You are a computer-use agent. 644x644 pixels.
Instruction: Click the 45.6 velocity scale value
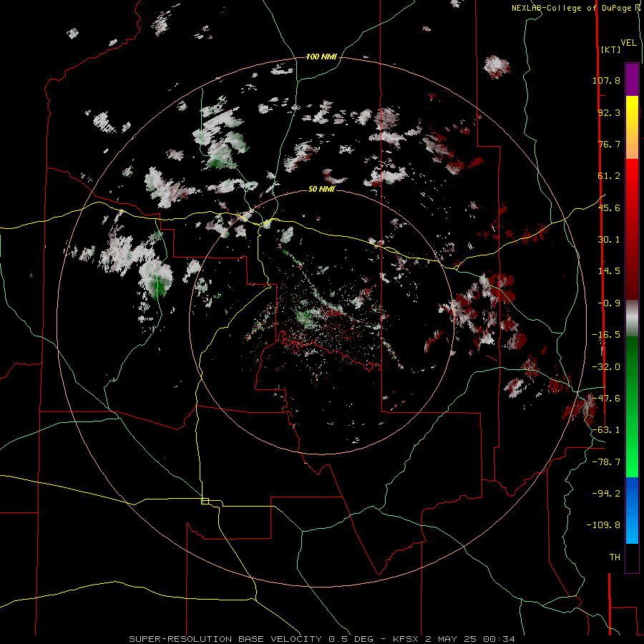coord(609,208)
